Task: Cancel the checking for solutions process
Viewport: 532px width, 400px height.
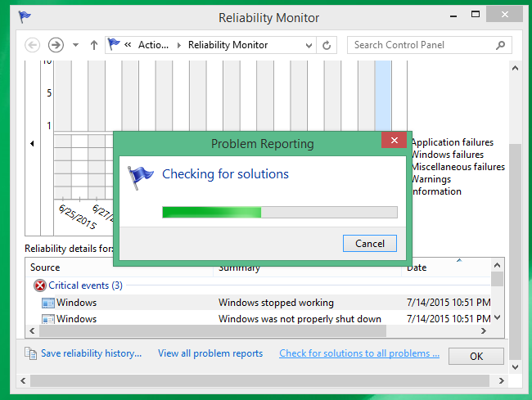Action: click(369, 243)
